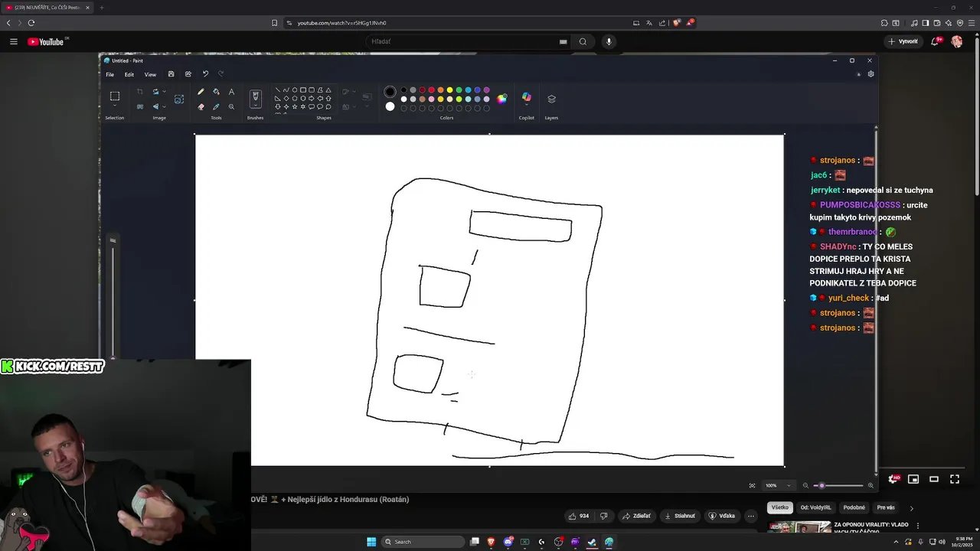Select the Magnifier tool in Paint
This screenshot has width=980, height=551.
tap(231, 106)
